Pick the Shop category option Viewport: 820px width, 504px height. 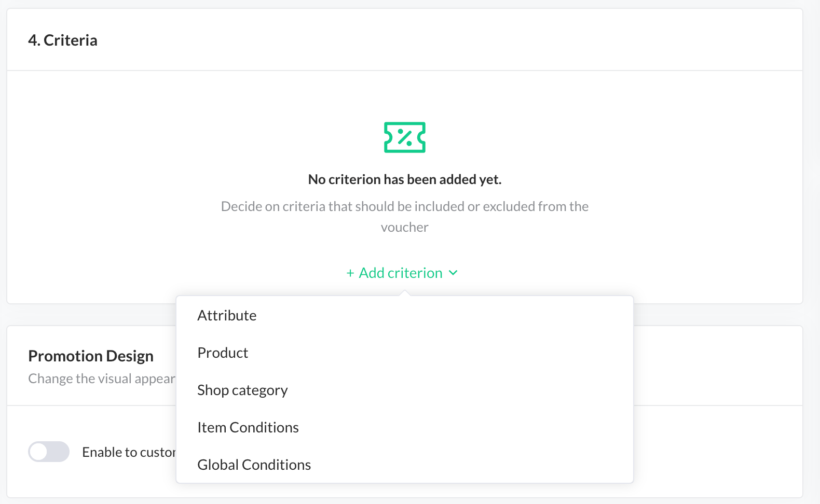click(x=242, y=390)
